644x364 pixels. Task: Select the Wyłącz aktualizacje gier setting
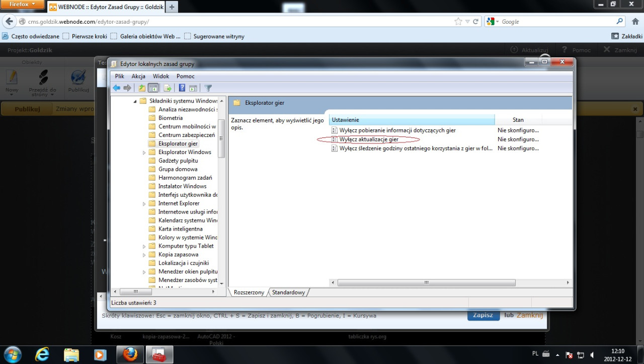click(368, 139)
